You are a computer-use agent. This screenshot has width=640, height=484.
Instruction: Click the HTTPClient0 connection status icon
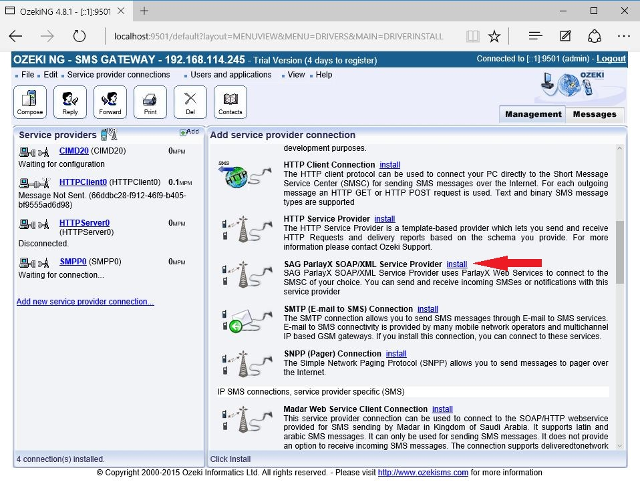point(34,182)
